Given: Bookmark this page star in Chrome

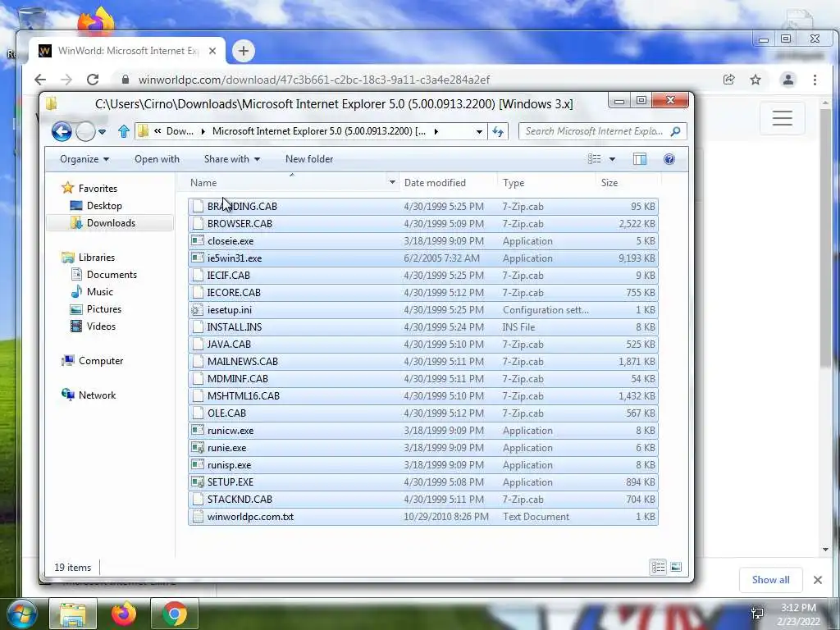Looking at the screenshot, I should (756, 80).
